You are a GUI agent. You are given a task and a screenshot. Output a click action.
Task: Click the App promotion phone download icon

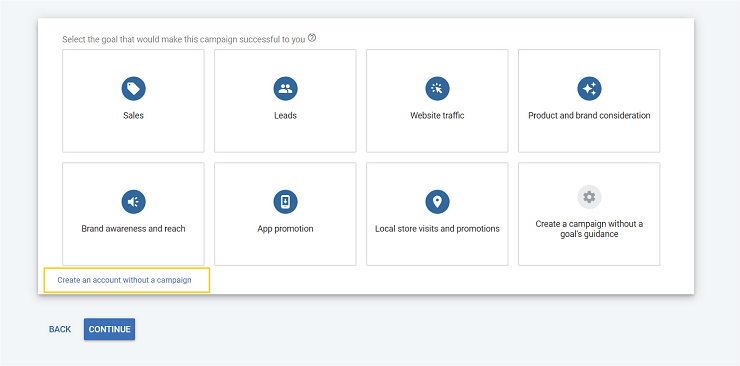pyautogui.click(x=286, y=202)
